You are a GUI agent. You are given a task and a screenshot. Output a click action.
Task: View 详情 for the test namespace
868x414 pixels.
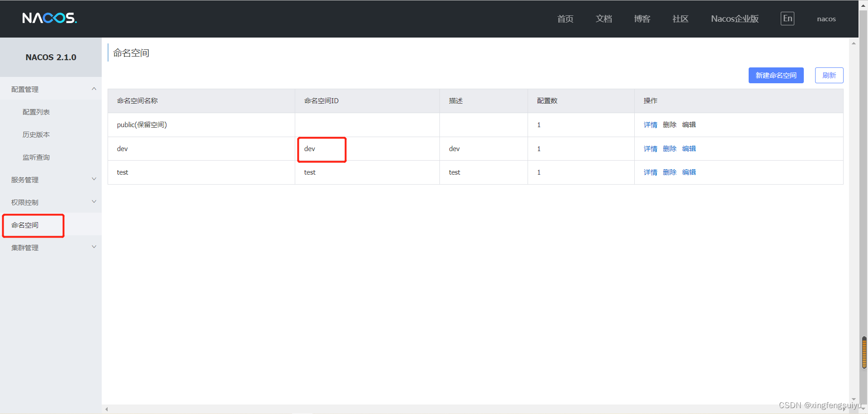(x=650, y=172)
